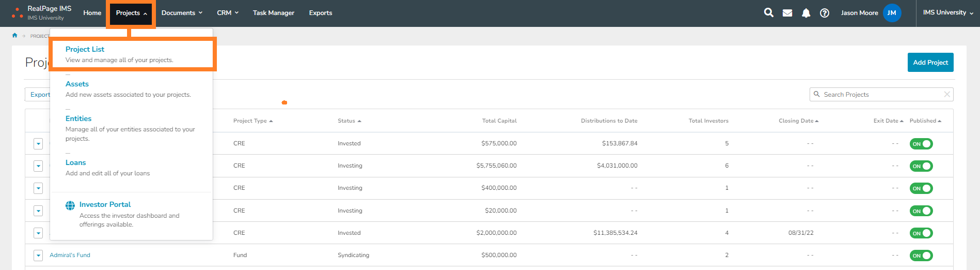Click the home breadcrumb icon

tap(15, 36)
